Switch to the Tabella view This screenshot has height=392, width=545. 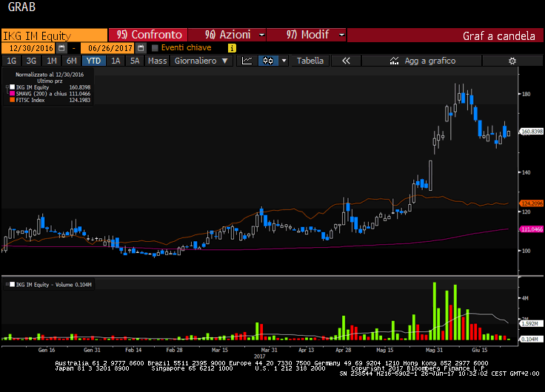tap(310, 61)
